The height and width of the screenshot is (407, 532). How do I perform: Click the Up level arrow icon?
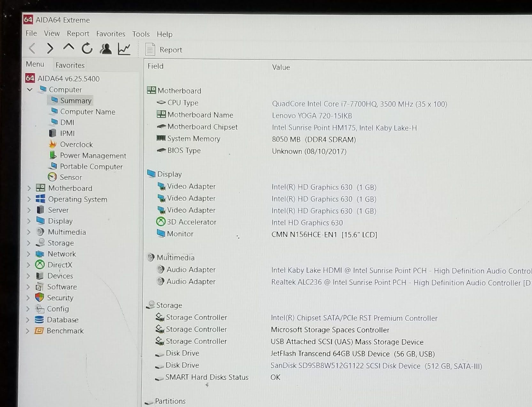tap(68, 48)
